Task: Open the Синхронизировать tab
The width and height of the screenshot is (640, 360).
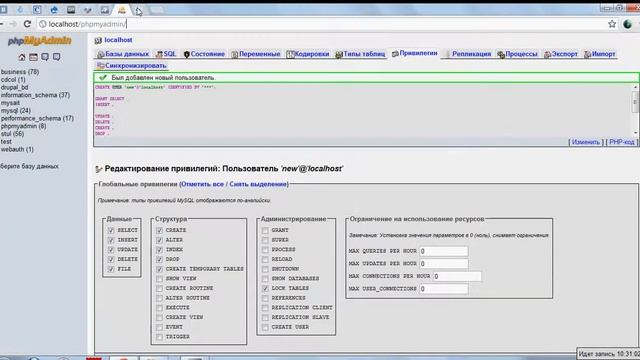Action: tap(131, 66)
